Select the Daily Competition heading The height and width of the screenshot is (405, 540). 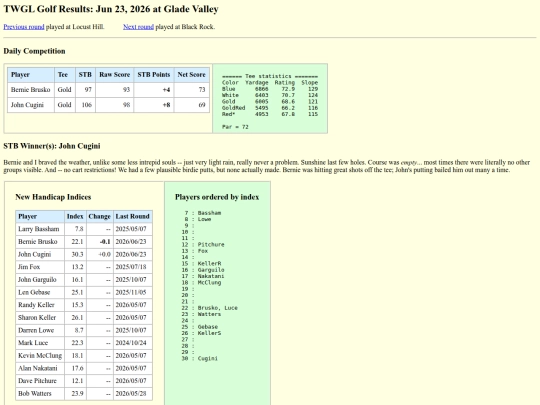34,51
